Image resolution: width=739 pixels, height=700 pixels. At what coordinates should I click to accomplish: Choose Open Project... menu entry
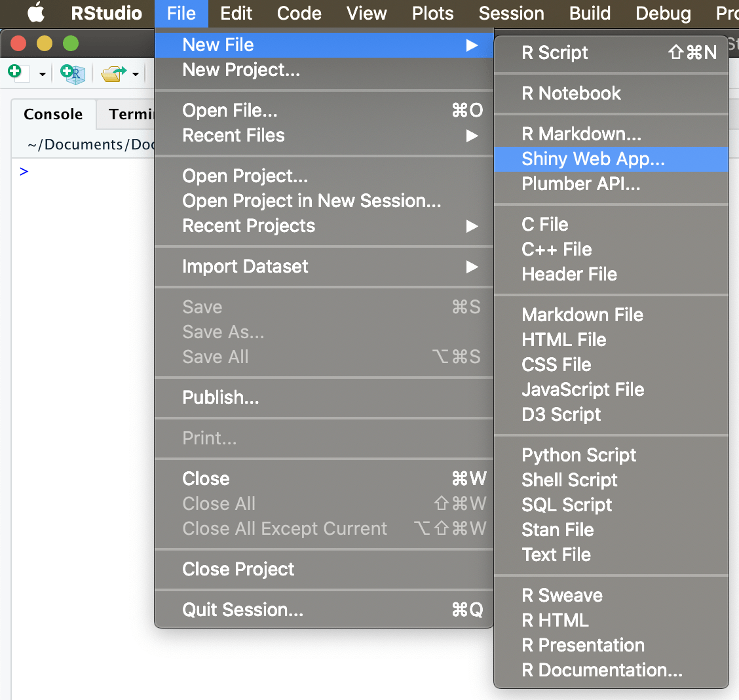324,176
